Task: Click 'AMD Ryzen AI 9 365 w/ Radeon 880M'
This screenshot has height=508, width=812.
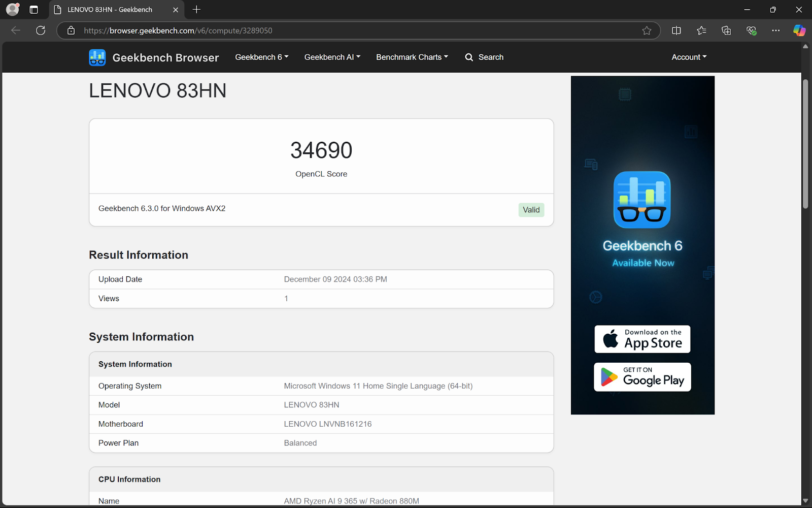Action: (x=352, y=501)
